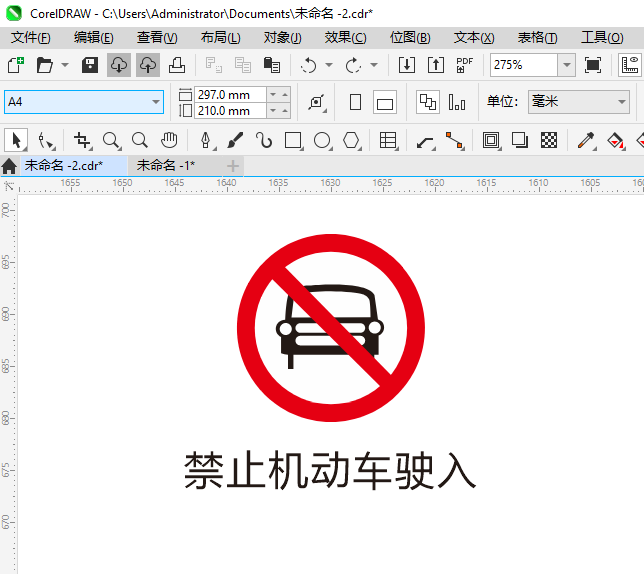Toggle the current page layout button
Image resolution: width=644 pixels, height=574 pixels.
(457, 102)
